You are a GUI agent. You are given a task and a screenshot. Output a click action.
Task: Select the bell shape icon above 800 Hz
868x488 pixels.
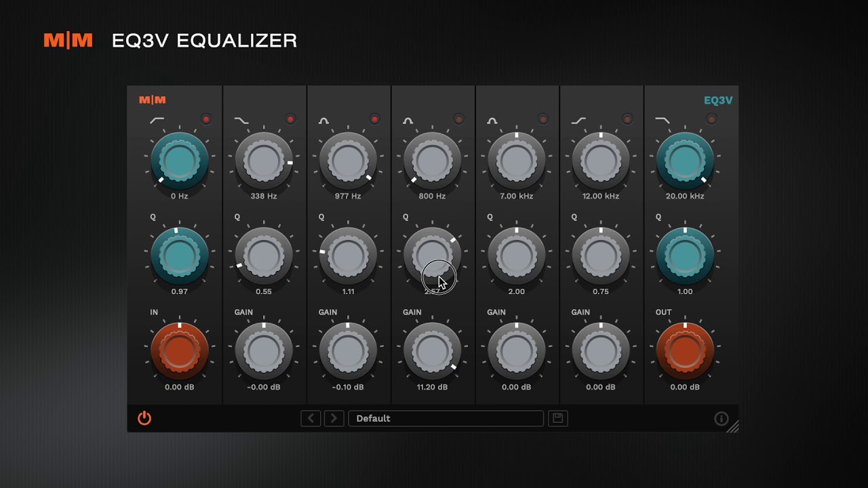[408, 121]
